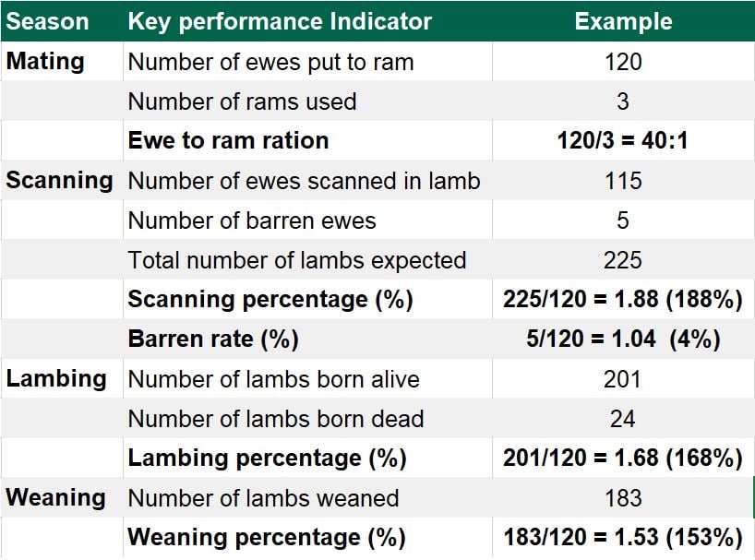Image resolution: width=755 pixels, height=560 pixels.
Task: Click the Scanning season cell
Action: (x=59, y=181)
